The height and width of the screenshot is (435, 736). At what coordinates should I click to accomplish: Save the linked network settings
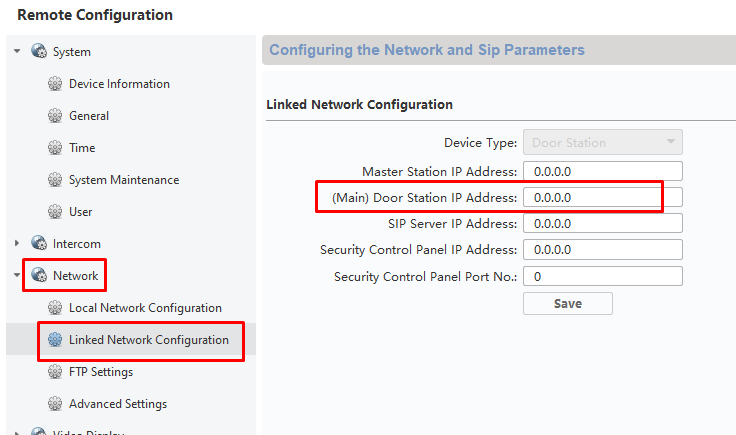coord(567,303)
